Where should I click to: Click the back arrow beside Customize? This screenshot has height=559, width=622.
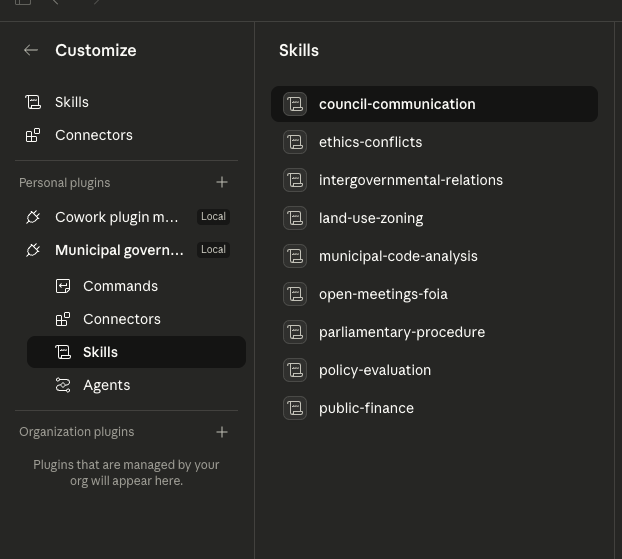(31, 50)
